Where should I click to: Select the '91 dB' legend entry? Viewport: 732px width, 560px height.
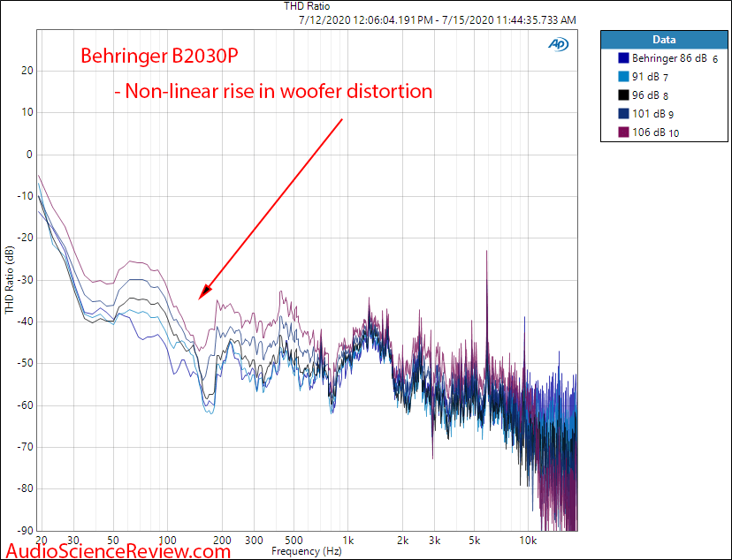coord(644,77)
